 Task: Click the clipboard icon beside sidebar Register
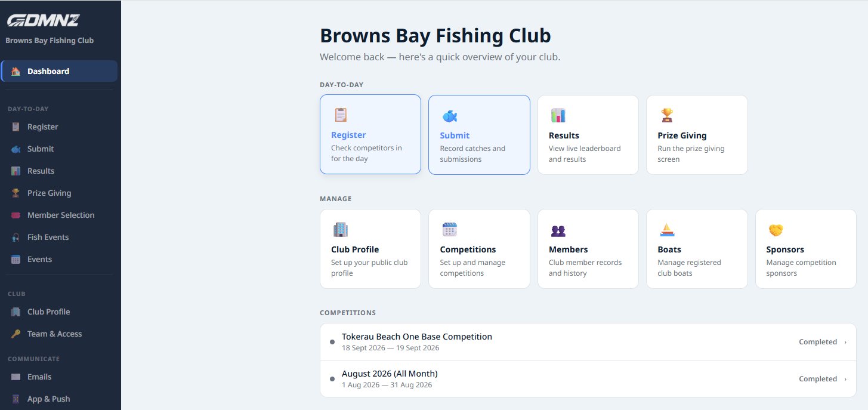16,127
